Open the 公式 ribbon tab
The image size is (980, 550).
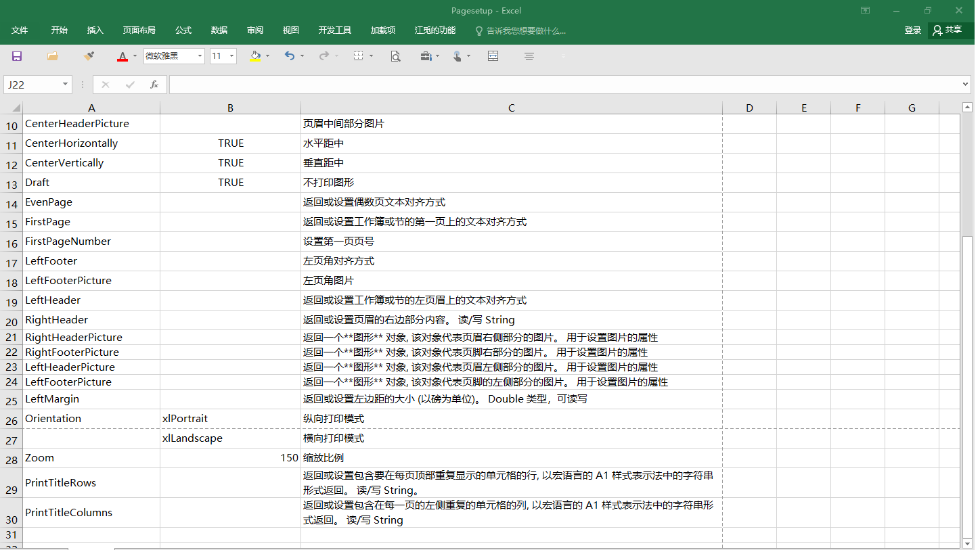point(183,30)
